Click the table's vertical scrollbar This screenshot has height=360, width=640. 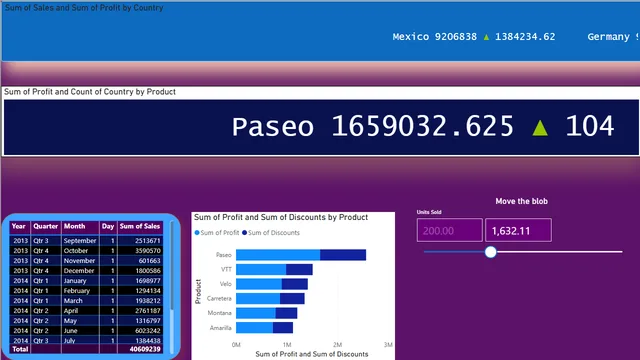pyautogui.click(x=172, y=265)
